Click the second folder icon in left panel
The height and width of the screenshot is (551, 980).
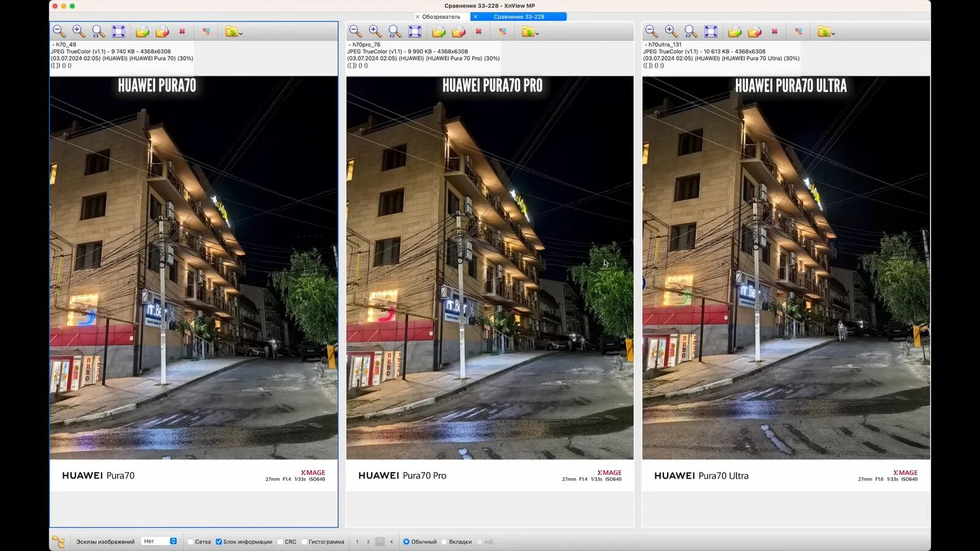pyautogui.click(x=162, y=31)
